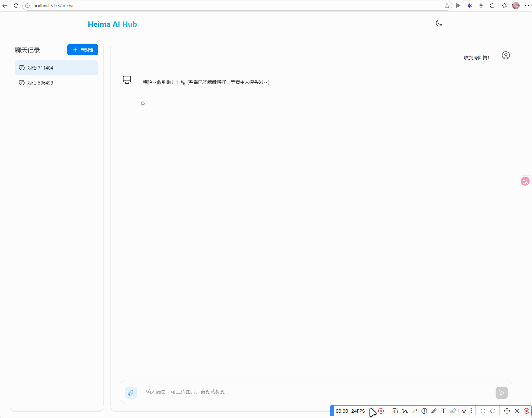Open conversation 对话 711404
Viewport: 532px width, 418px height.
tap(57, 68)
